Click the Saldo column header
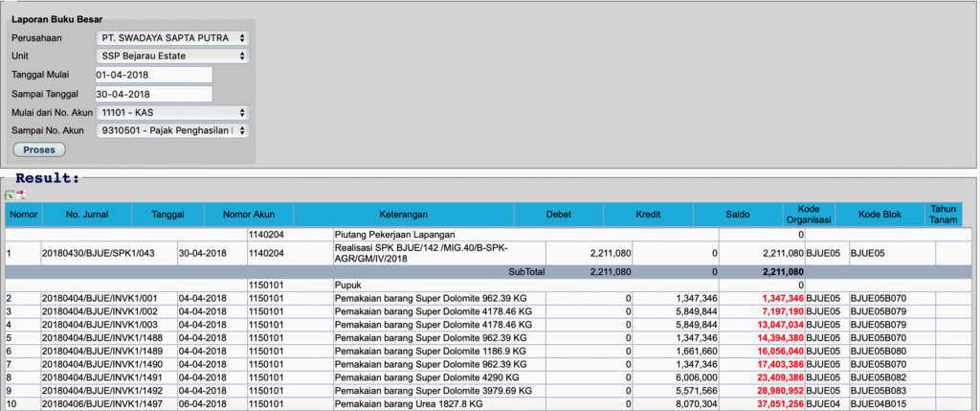Viewport: 980px width, 411px height. [738, 215]
